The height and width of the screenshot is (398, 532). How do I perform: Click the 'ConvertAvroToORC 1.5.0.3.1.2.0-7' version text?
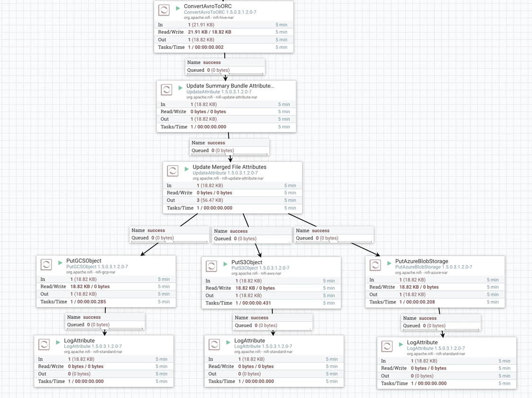(220, 12)
